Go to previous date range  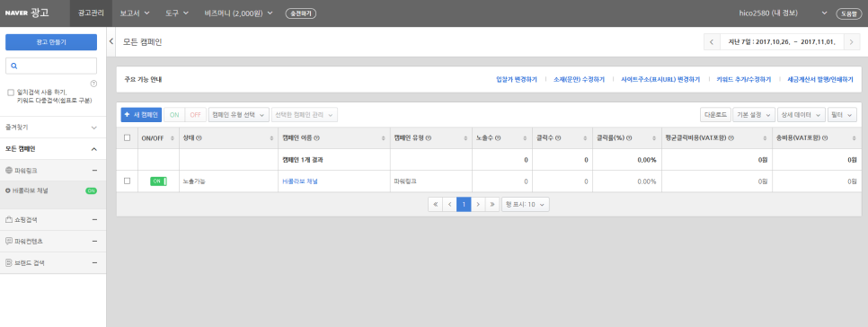coord(712,42)
